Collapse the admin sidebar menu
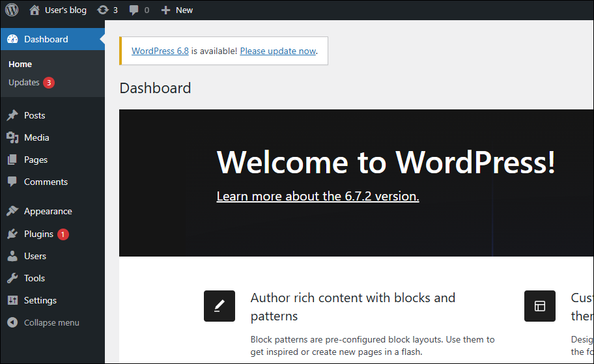594x364 pixels. click(x=51, y=323)
